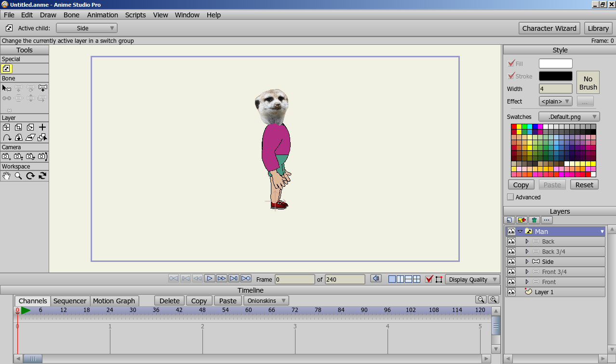616x364 pixels.
Task: Delete layer with the trash icon
Action: point(534,220)
